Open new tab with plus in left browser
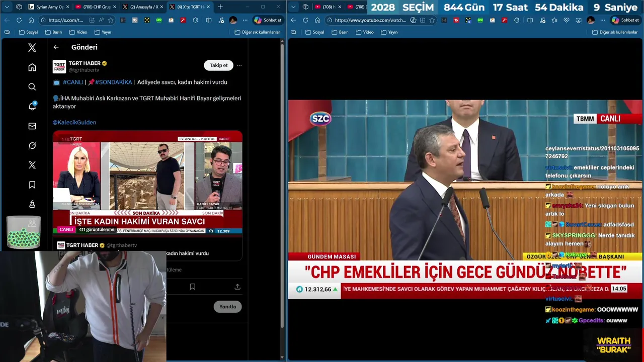This screenshot has width=644, height=362. tap(220, 7)
